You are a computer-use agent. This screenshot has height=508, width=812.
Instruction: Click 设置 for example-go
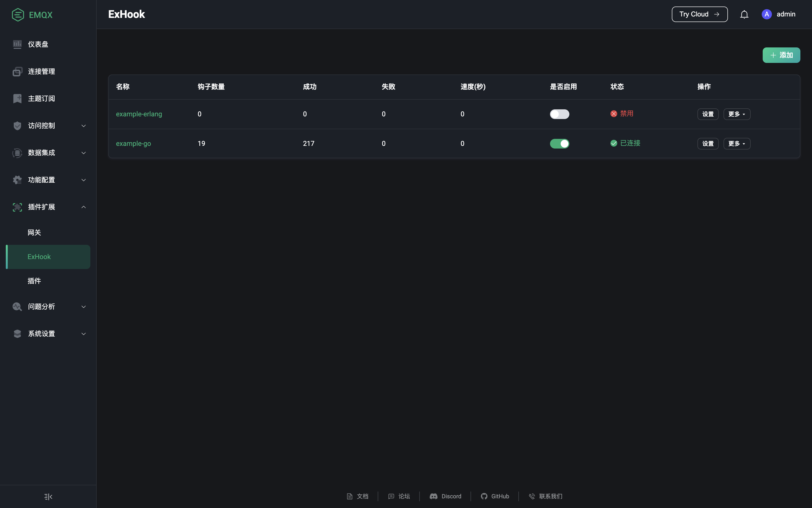coord(708,144)
